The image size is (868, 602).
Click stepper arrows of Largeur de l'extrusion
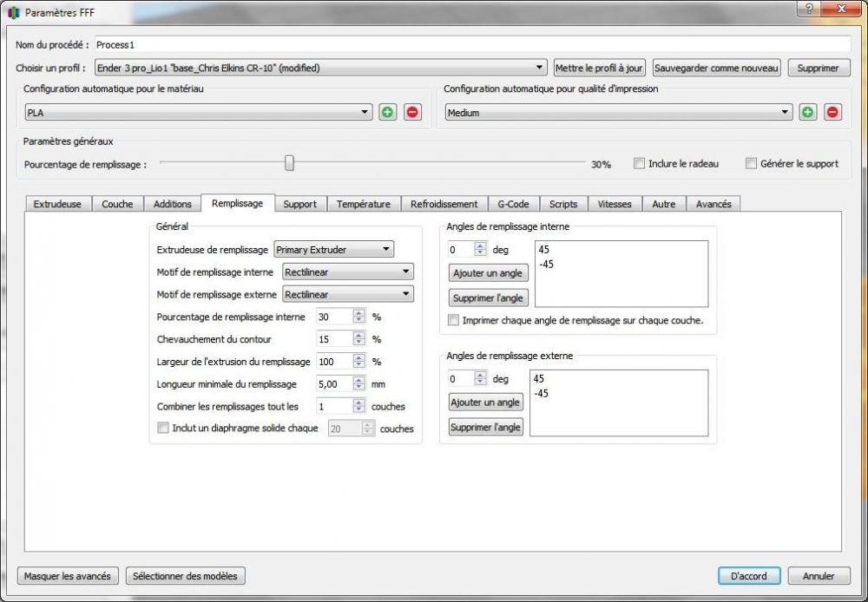(359, 362)
